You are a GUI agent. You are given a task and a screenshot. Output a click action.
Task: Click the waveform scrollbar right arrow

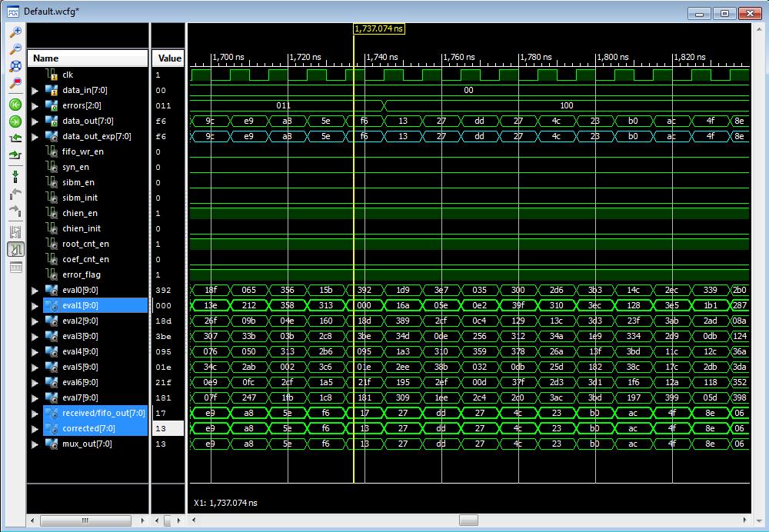click(x=744, y=520)
